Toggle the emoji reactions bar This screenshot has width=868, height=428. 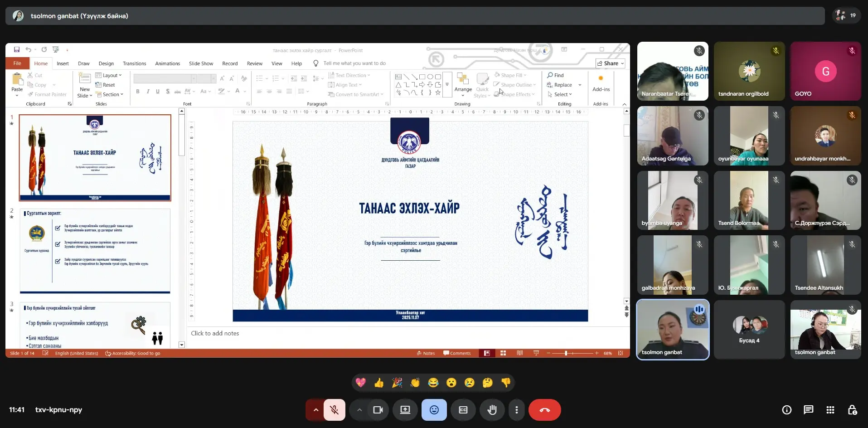coord(434,410)
